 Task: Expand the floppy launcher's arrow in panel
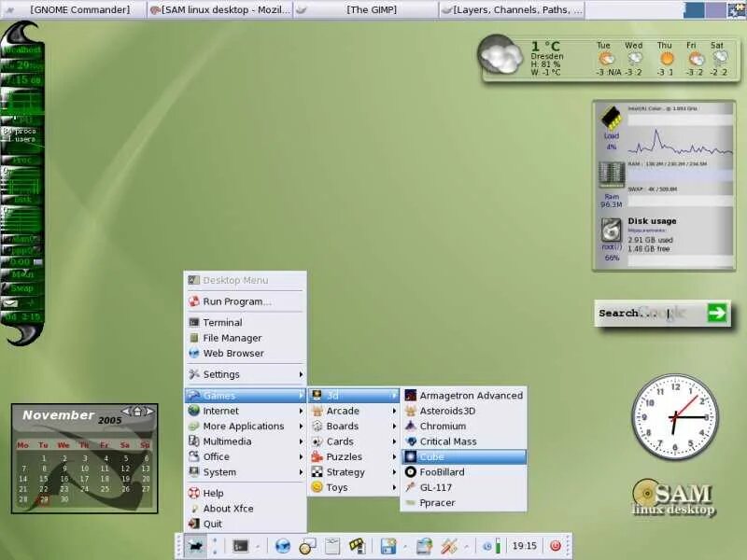point(405,546)
